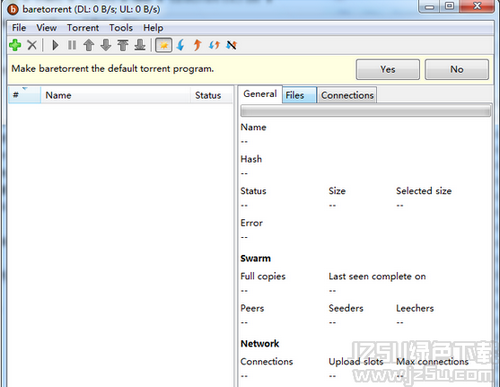Viewport: 500px width, 387px height.
Task: Click the orange upload limit arrow icon
Action: point(197,45)
